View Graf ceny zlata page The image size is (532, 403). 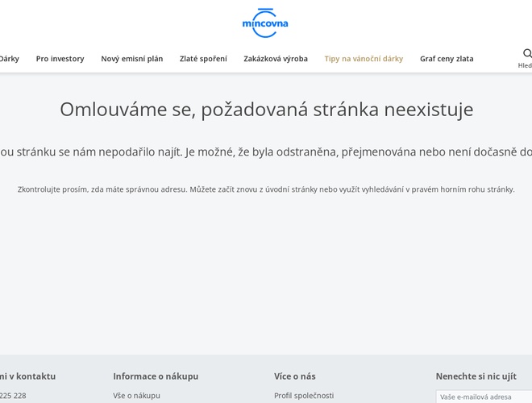point(447,59)
